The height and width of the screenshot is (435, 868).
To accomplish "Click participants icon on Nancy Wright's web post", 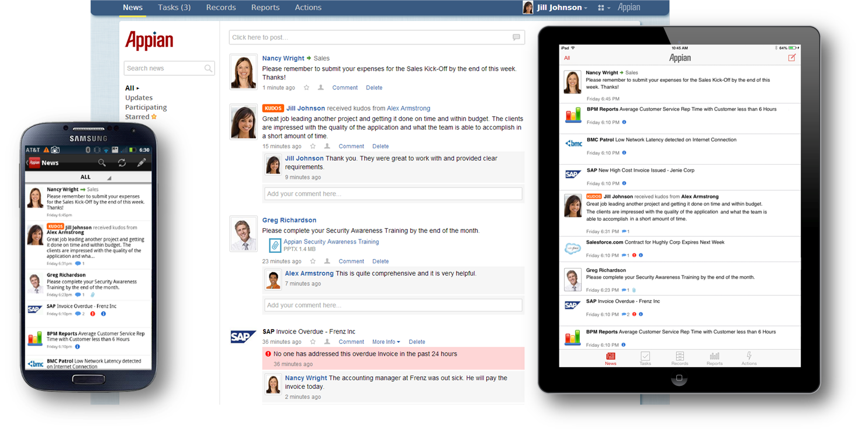I will tap(321, 88).
